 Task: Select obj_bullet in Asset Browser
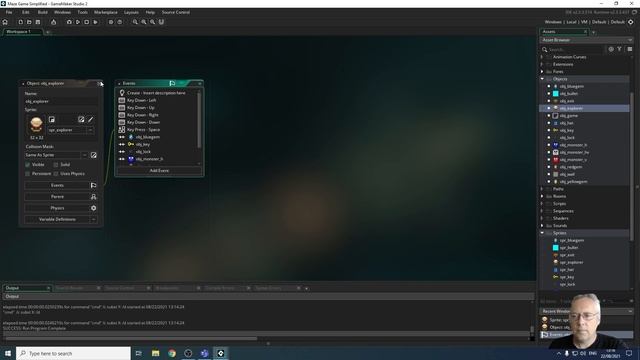click(x=569, y=94)
